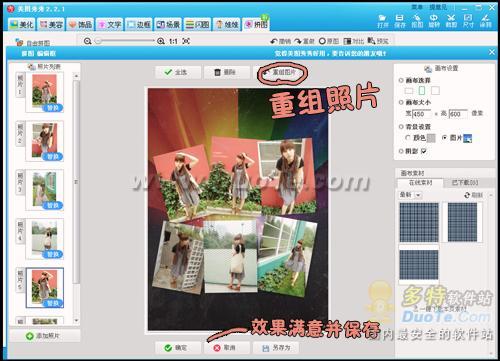Click the zoom in magnifier icon

click(161, 41)
